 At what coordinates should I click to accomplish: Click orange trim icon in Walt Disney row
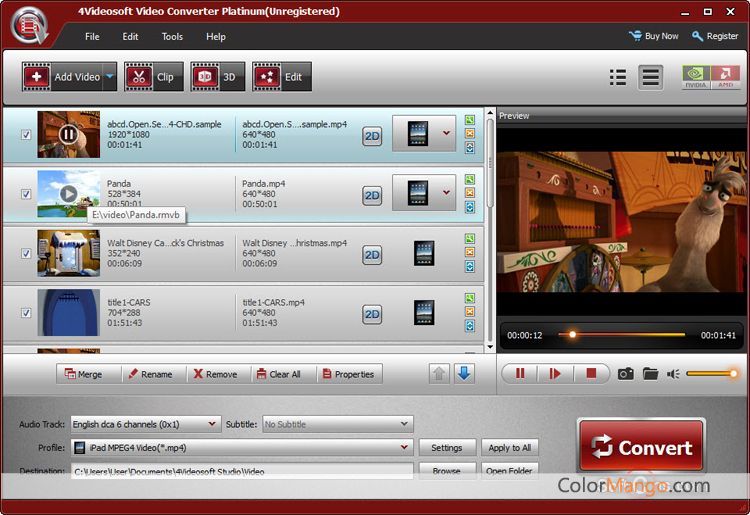[470, 252]
